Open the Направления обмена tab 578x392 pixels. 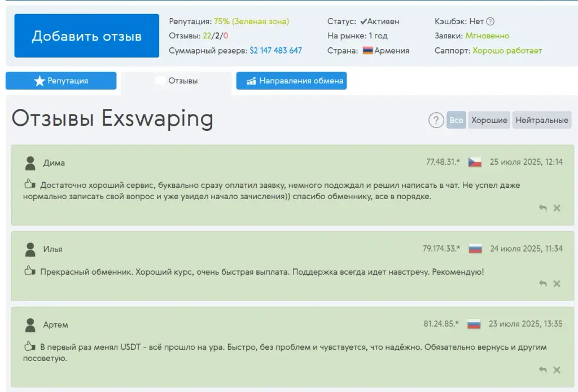click(x=291, y=81)
